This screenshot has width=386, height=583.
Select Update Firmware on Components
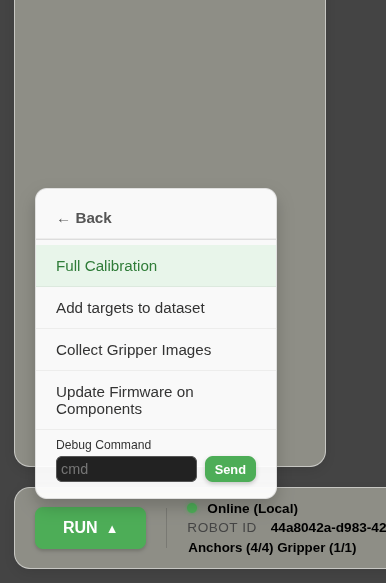156,400
